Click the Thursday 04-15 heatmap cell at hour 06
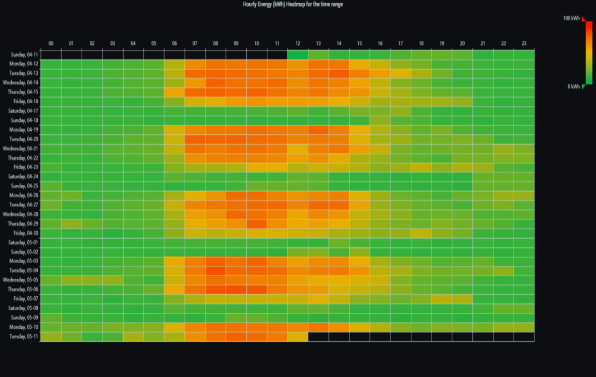 click(x=174, y=92)
